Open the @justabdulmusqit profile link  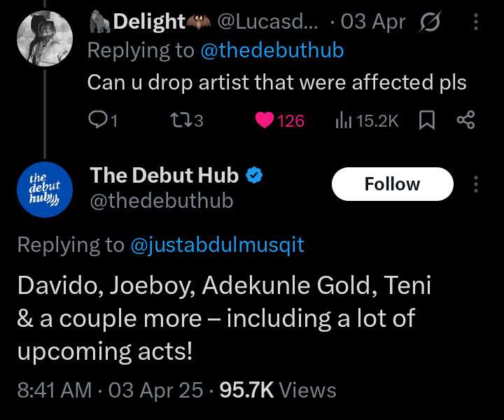[x=216, y=244]
